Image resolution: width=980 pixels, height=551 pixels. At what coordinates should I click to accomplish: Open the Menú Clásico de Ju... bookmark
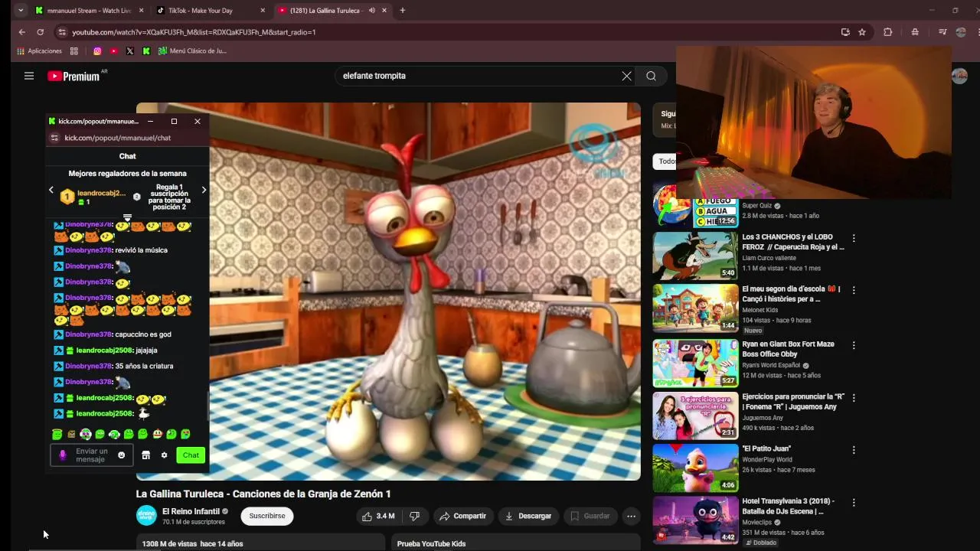tap(192, 51)
